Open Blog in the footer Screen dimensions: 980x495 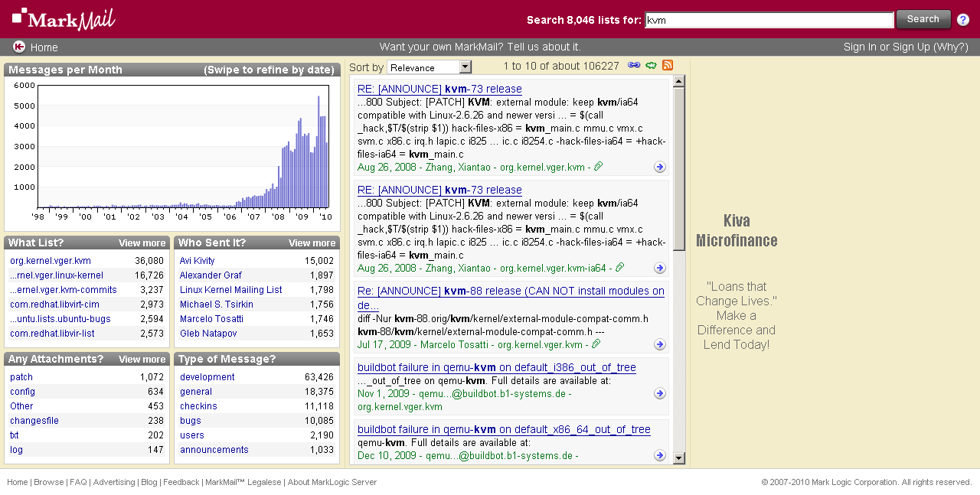point(149,482)
